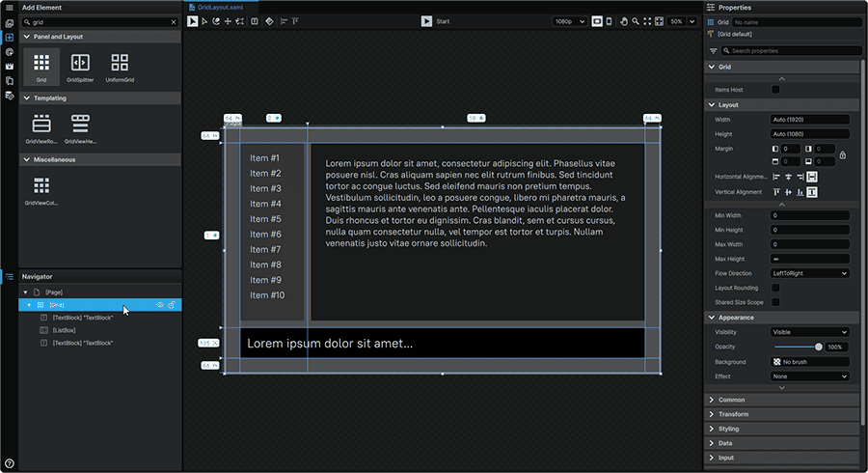The width and height of the screenshot is (868, 473).
Task: Collapse the Grid properties section
Action: tap(712, 67)
